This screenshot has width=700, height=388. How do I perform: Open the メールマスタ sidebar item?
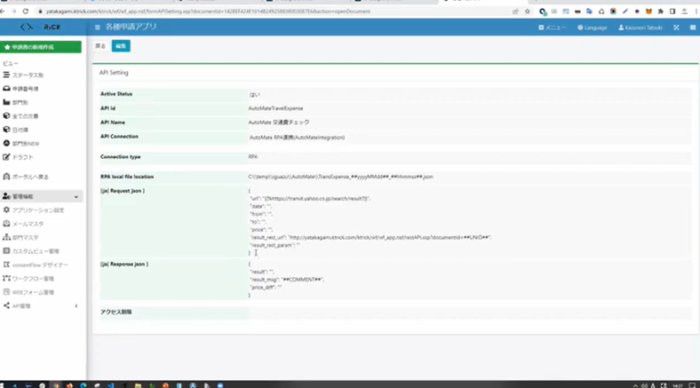(23, 224)
